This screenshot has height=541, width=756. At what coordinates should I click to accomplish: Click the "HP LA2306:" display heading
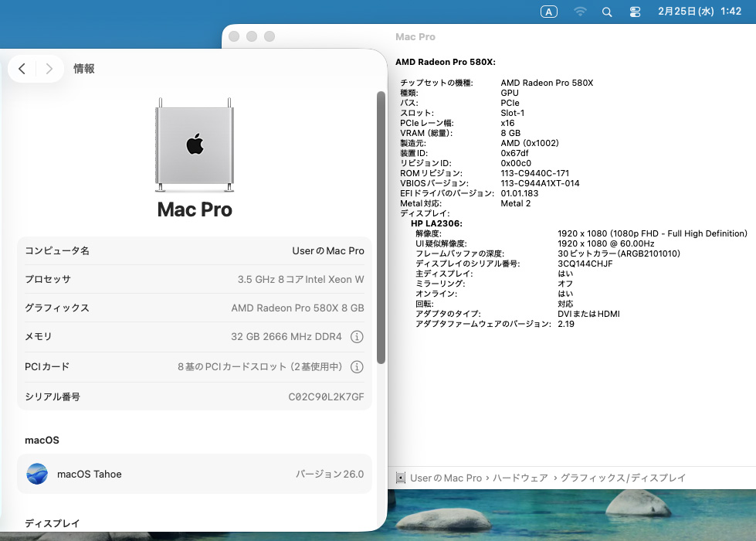point(436,223)
